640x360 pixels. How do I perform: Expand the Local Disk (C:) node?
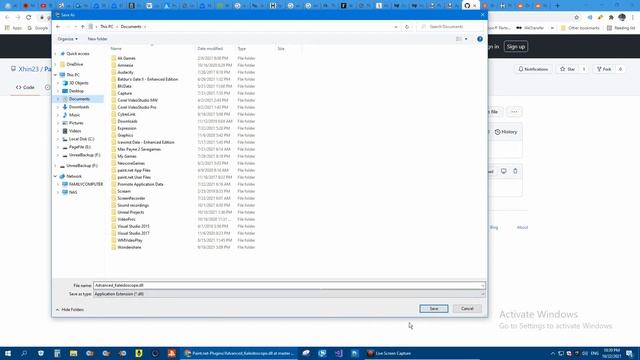click(58, 139)
